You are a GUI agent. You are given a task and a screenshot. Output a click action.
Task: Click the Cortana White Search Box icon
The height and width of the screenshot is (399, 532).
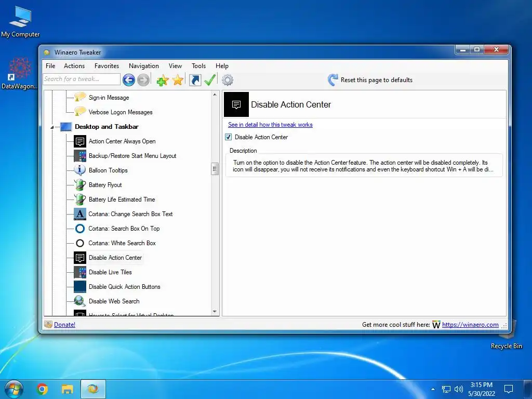pos(80,243)
